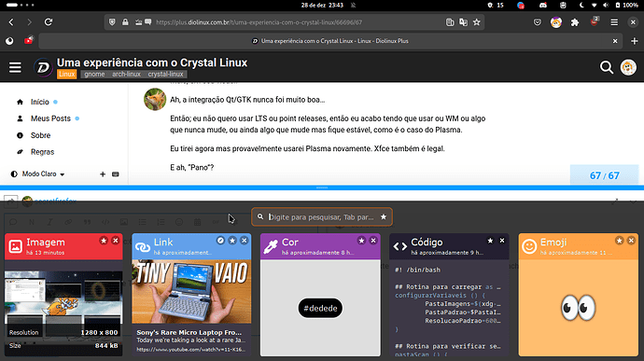Favorite the Link clipboard item
Image resolution: width=644 pixels, height=361 pixels.
coord(232,241)
